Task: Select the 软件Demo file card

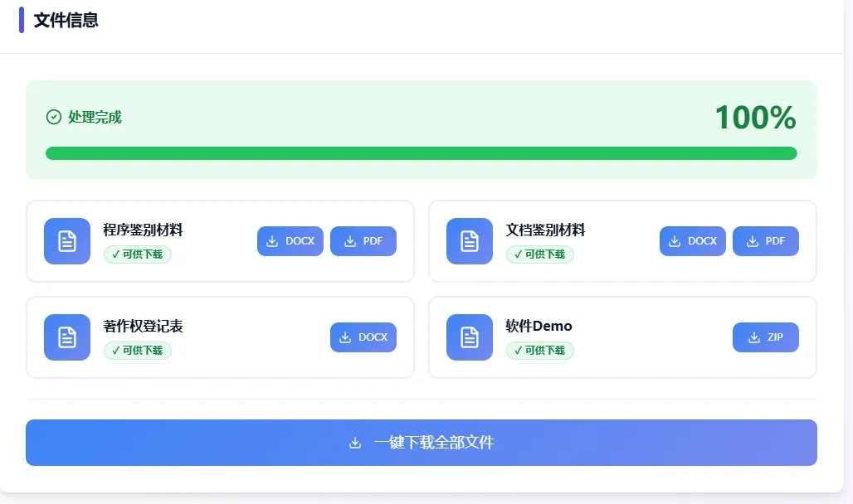Action: coord(622,337)
